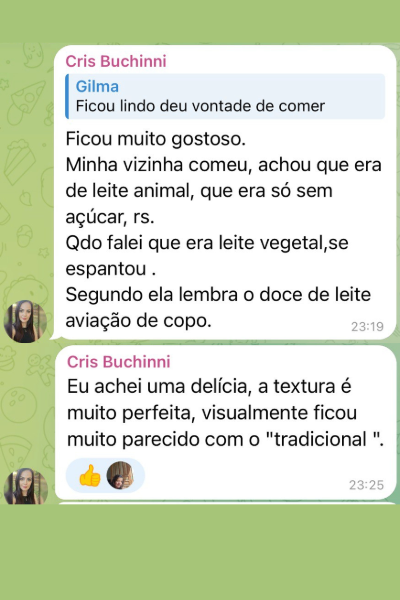Tap 'Qdo falei que era leite vegetal' line
The image size is (400, 600).
(195, 243)
